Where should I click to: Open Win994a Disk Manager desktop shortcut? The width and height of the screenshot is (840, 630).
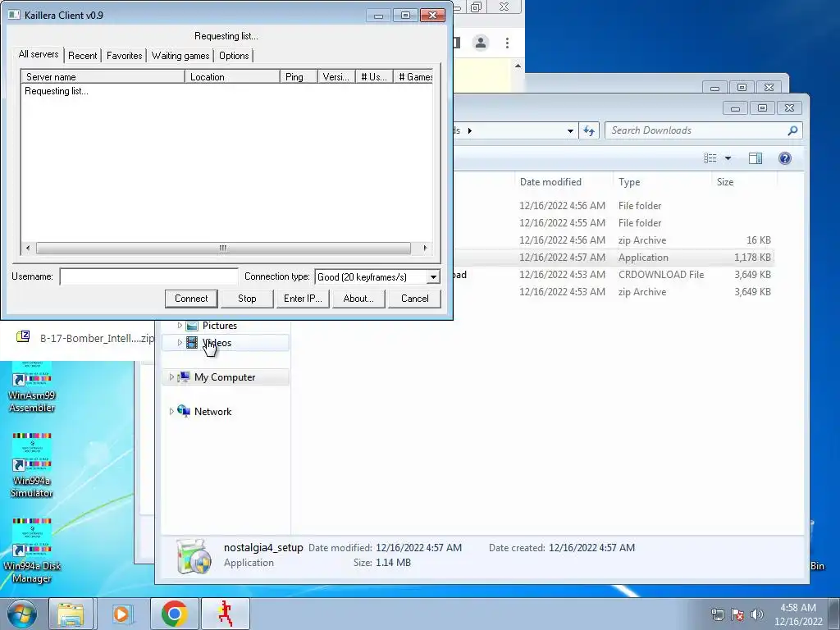[x=32, y=550]
